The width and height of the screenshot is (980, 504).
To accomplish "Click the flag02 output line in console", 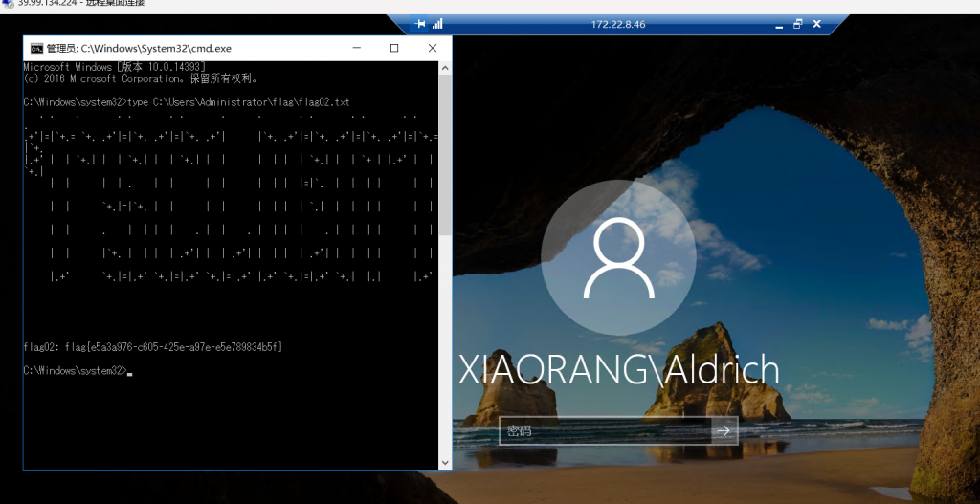I will [x=153, y=346].
